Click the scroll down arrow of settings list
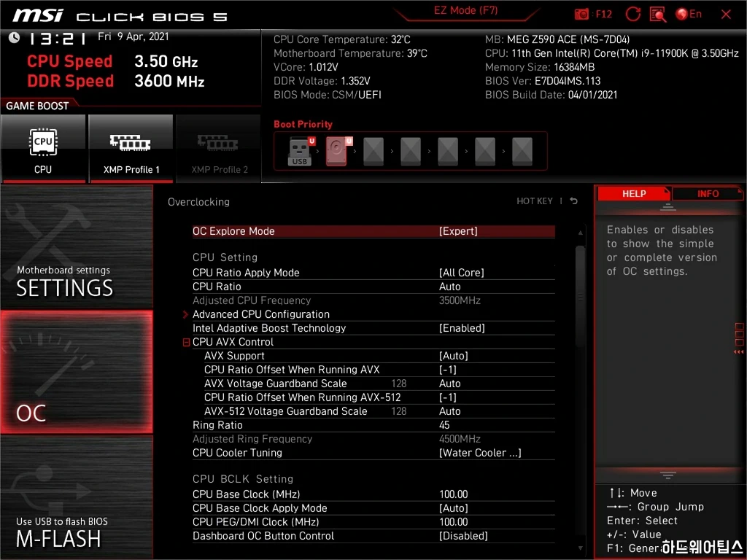The height and width of the screenshot is (560, 747). tap(580, 548)
